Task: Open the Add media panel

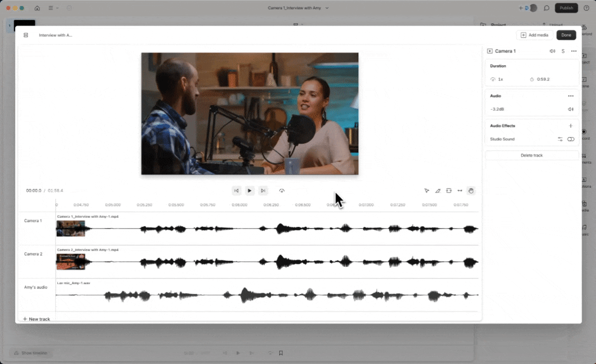Action: pos(534,35)
